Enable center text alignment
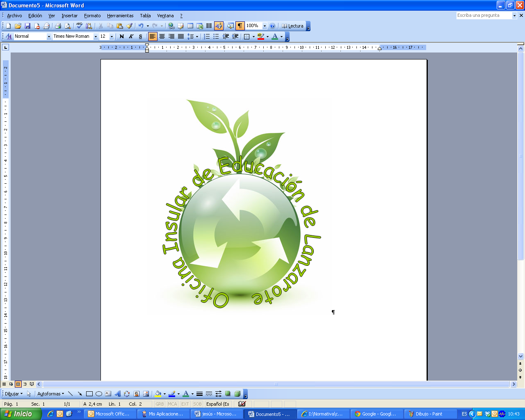The height and width of the screenshot is (420, 525). click(162, 37)
